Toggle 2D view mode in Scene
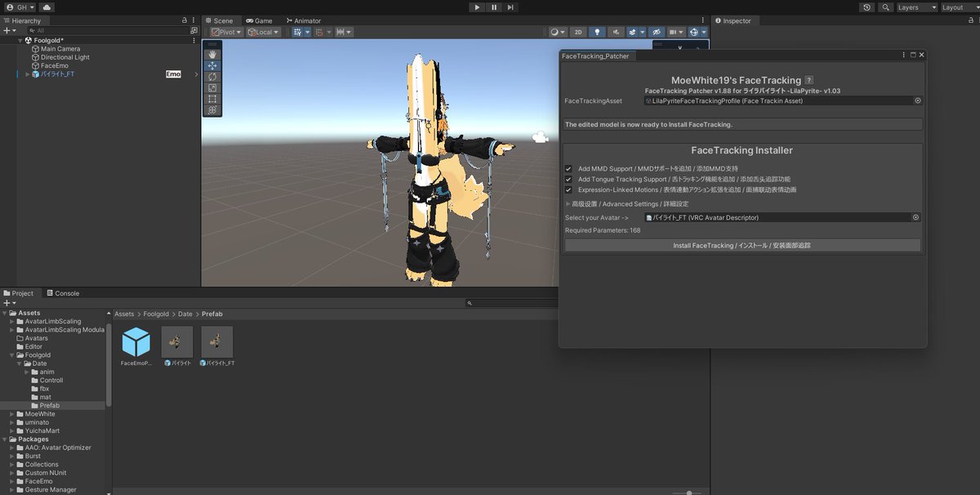The height and width of the screenshot is (495, 980). 578,32
